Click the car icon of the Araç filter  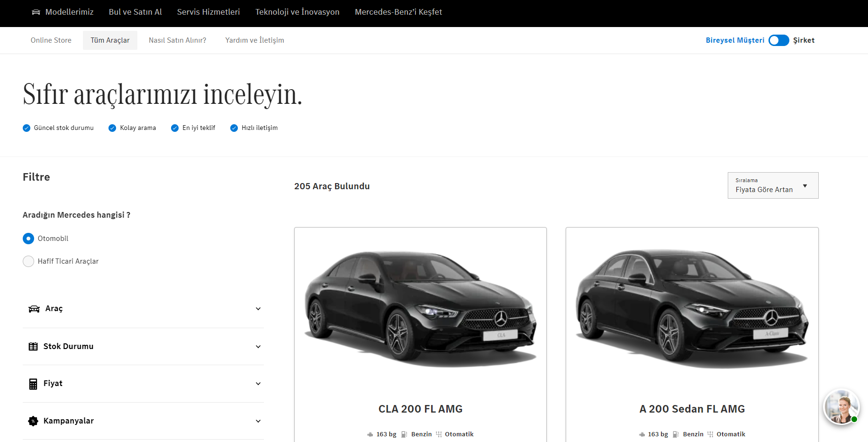tap(34, 309)
